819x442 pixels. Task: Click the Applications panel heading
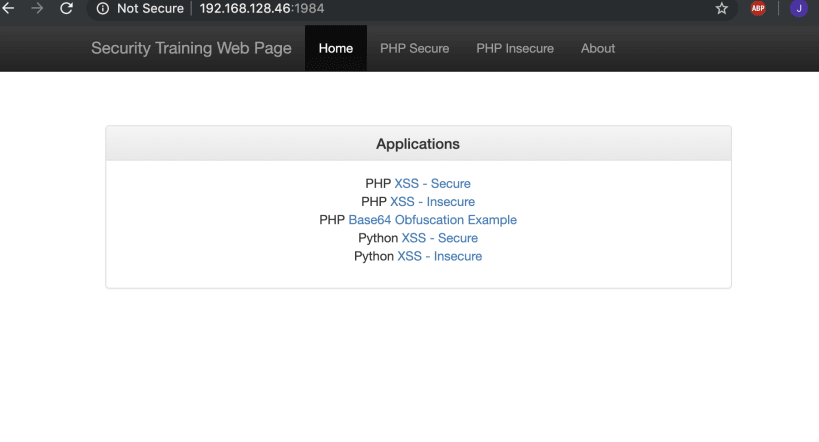point(418,144)
